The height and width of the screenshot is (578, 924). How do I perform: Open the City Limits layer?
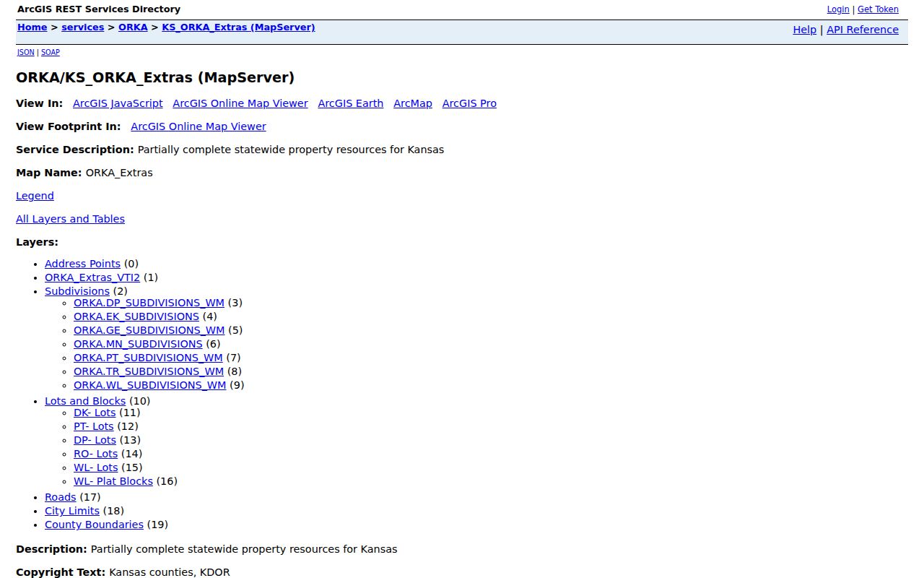pos(72,511)
